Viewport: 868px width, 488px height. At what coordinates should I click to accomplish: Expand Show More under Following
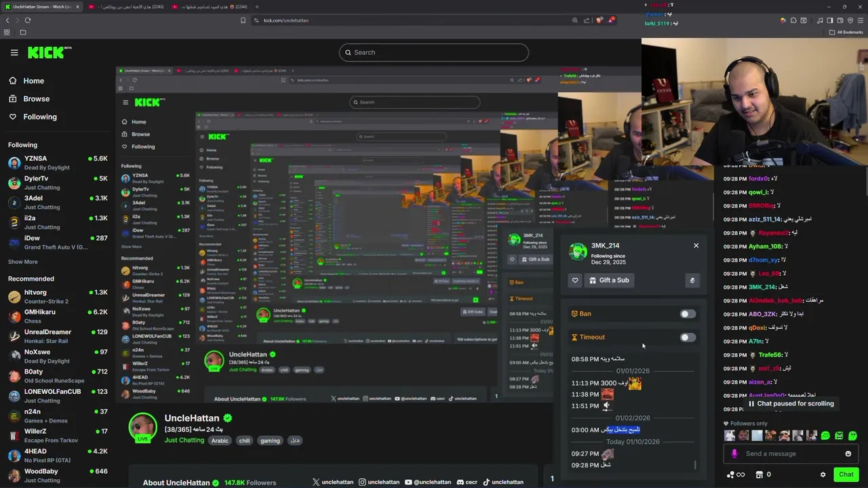23,262
